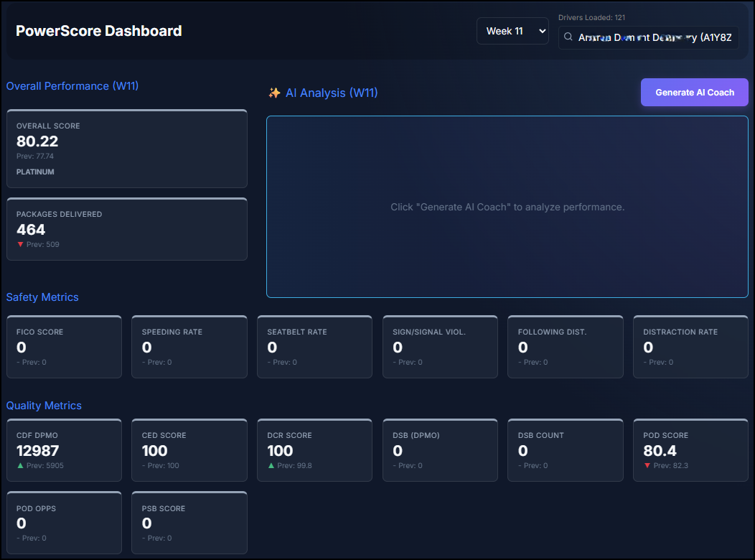This screenshot has height=560, width=755.
Task: Click Generate AI Coach button
Action: (x=694, y=93)
